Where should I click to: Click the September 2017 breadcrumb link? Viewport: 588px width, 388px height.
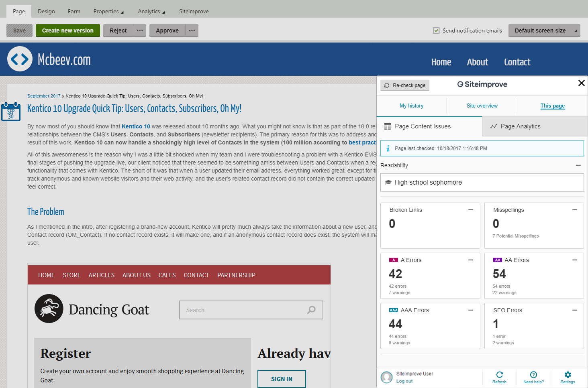click(44, 96)
